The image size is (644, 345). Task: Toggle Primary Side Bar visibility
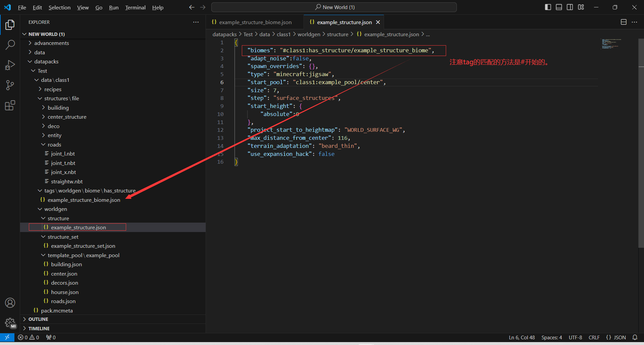click(548, 7)
